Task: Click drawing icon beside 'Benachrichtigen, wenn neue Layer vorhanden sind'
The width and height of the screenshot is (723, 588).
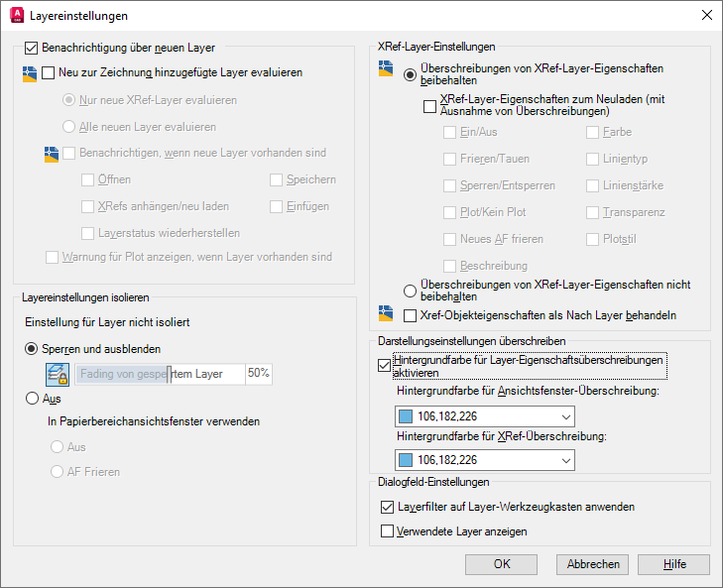Action: (52, 155)
